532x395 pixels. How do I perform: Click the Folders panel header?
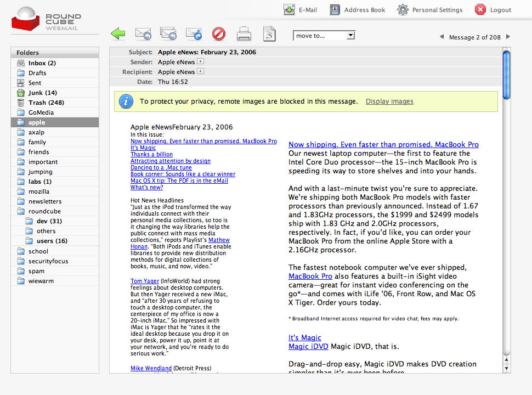click(x=55, y=53)
